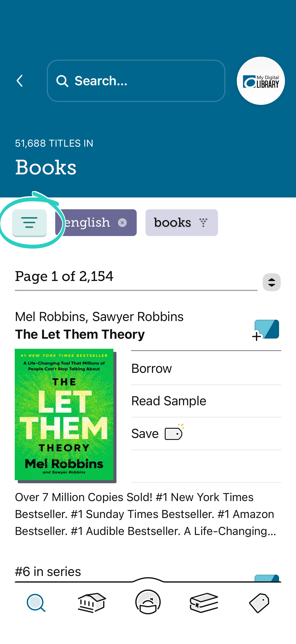
Task: Go to the Shelf tab
Action: (x=204, y=602)
